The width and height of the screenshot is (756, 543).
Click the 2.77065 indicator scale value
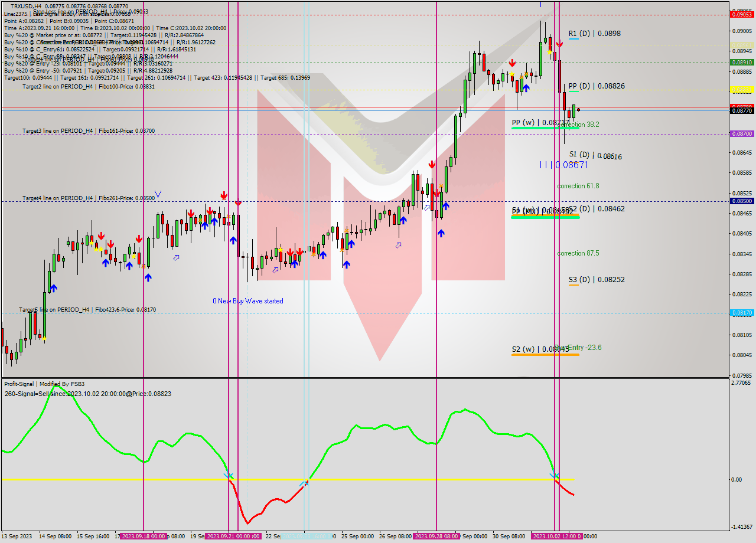coord(742,383)
